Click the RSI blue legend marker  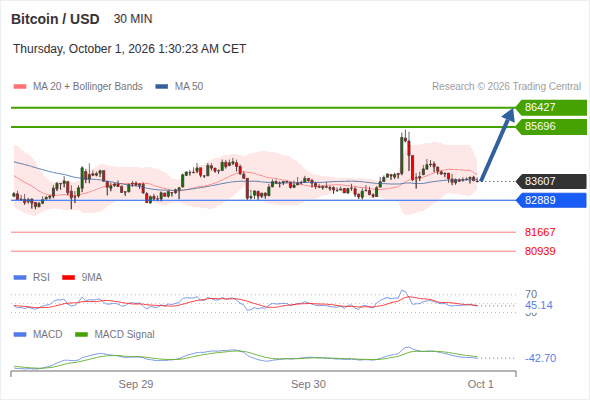point(20,278)
